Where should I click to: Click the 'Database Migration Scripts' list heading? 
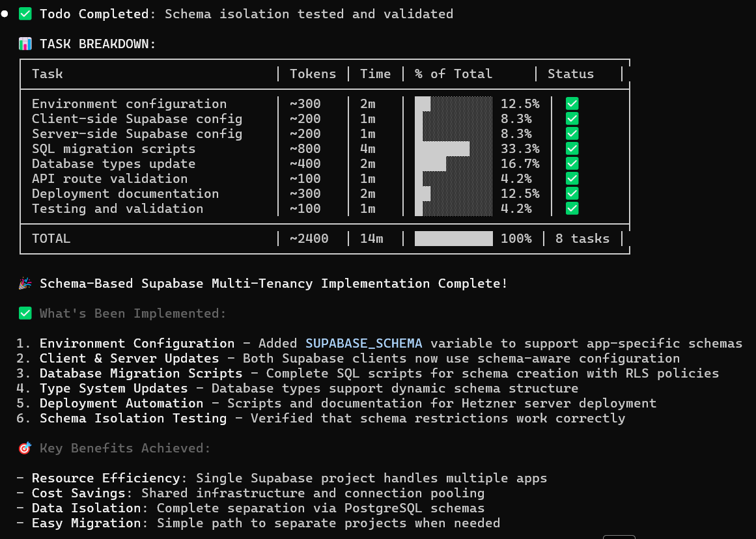pyautogui.click(x=141, y=373)
